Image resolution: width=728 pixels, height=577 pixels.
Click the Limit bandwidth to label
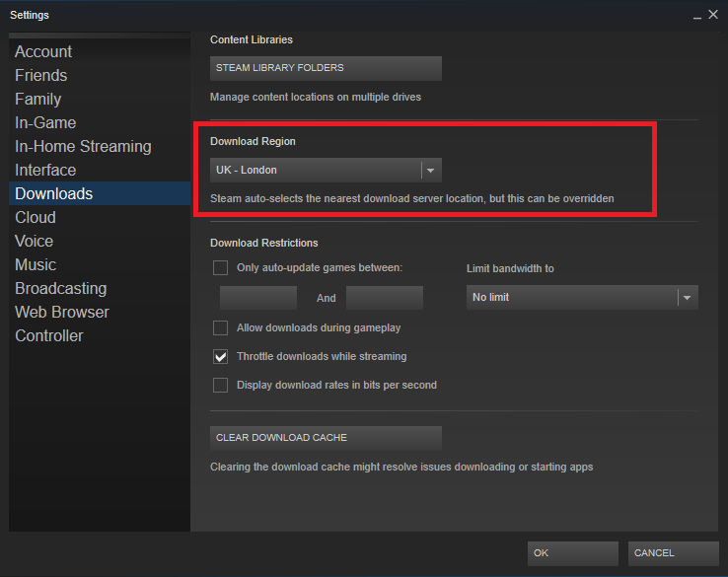coord(510,268)
